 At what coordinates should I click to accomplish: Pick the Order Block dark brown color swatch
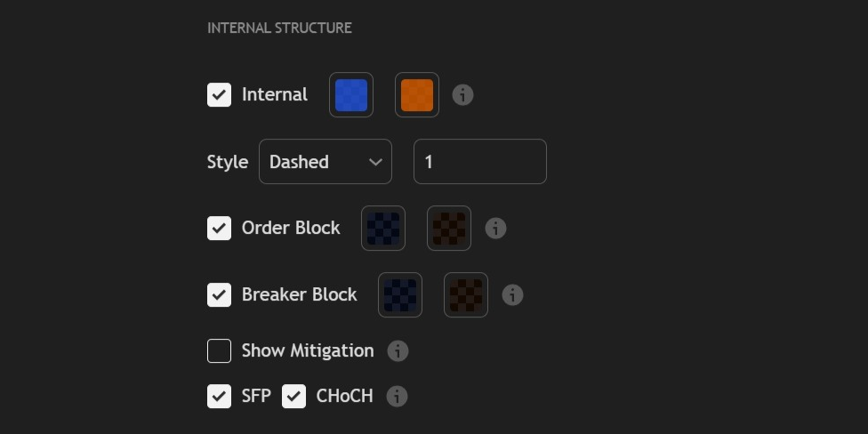pos(449,229)
